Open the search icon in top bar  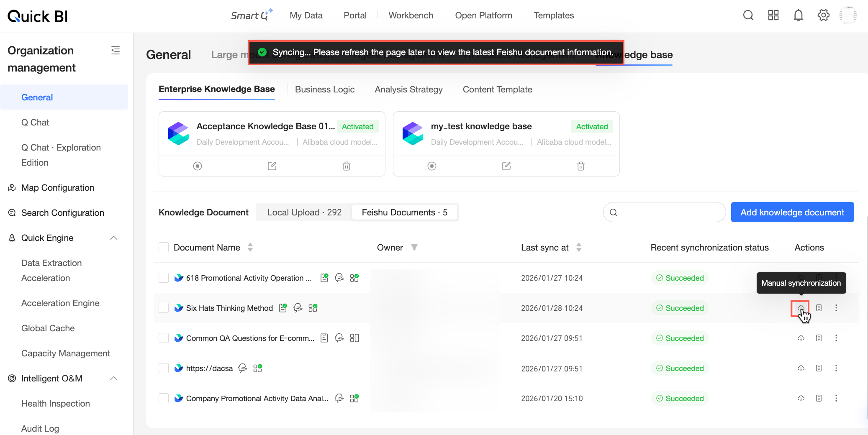click(x=748, y=15)
